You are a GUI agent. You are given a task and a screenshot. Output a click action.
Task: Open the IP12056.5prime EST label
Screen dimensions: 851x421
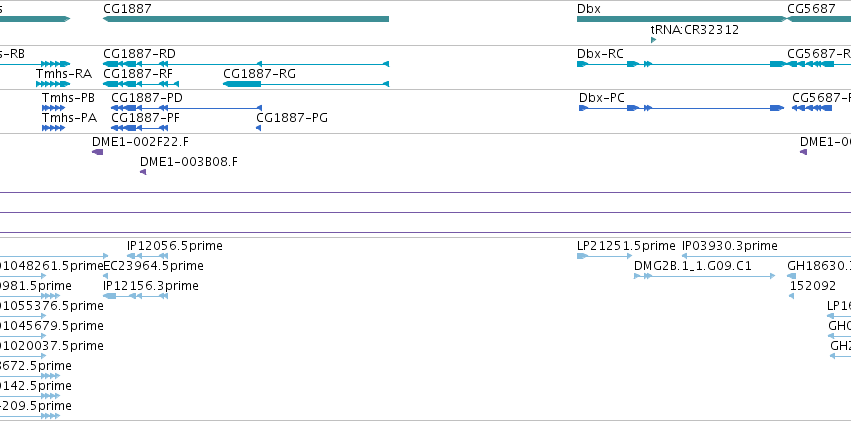[175, 246]
